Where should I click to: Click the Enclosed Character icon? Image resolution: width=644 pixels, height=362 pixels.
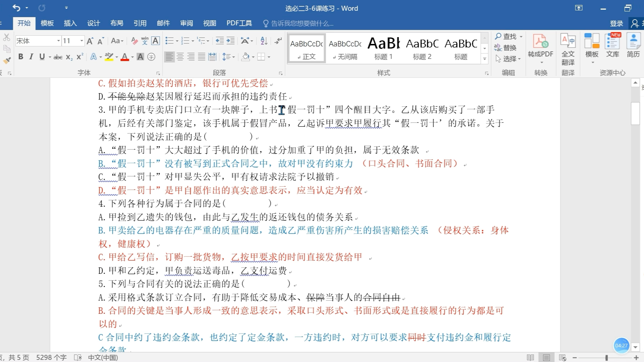151,57
